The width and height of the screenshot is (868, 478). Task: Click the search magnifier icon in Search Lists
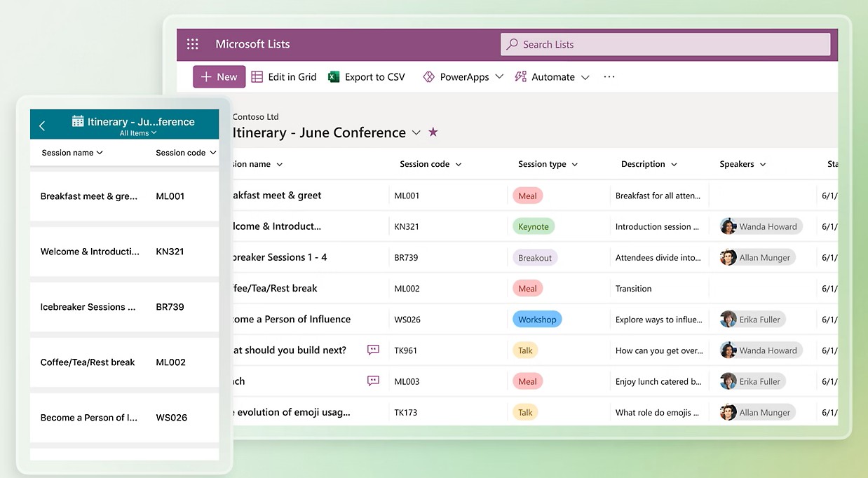[x=513, y=44]
